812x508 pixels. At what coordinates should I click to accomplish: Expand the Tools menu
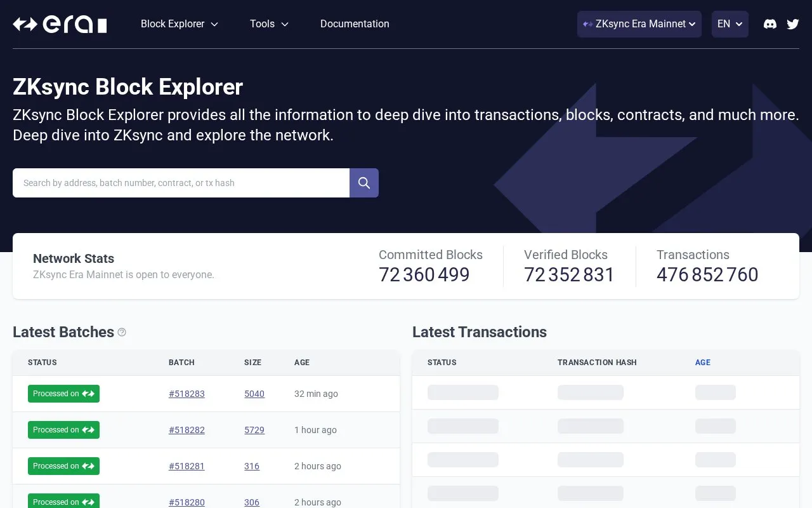click(270, 24)
